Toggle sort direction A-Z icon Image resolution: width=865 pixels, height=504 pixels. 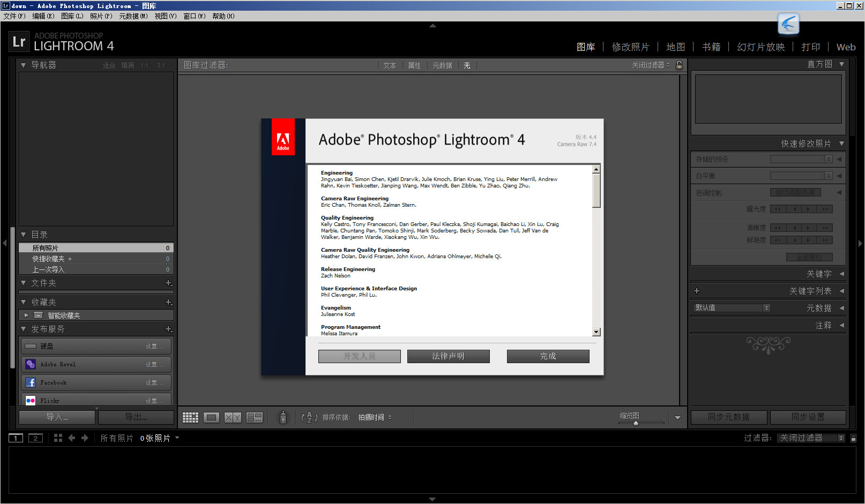click(309, 417)
